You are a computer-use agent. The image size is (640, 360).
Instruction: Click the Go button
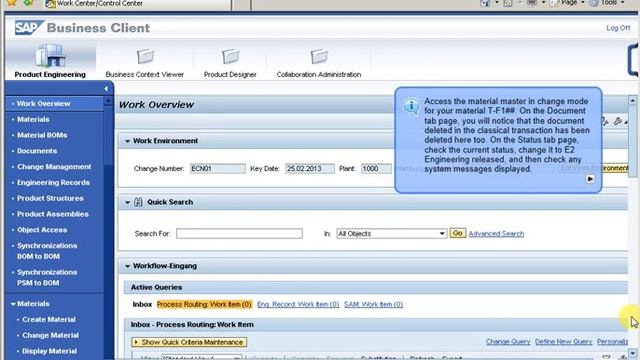pos(458,233)
